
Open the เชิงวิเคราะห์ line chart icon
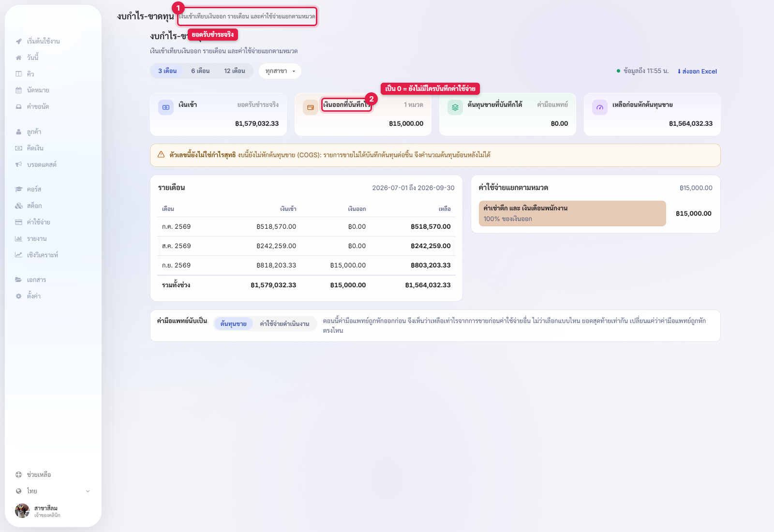pyautogui.click(x=18, y=255)
